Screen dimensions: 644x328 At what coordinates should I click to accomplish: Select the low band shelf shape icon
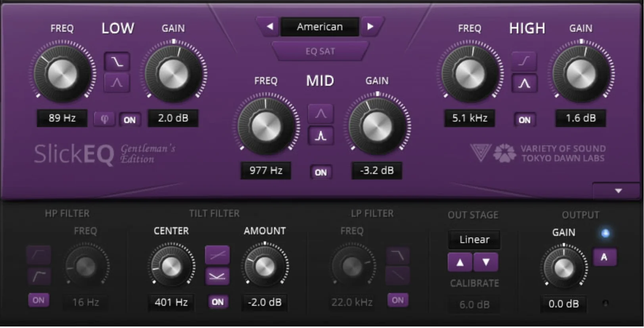coord(117,62)
